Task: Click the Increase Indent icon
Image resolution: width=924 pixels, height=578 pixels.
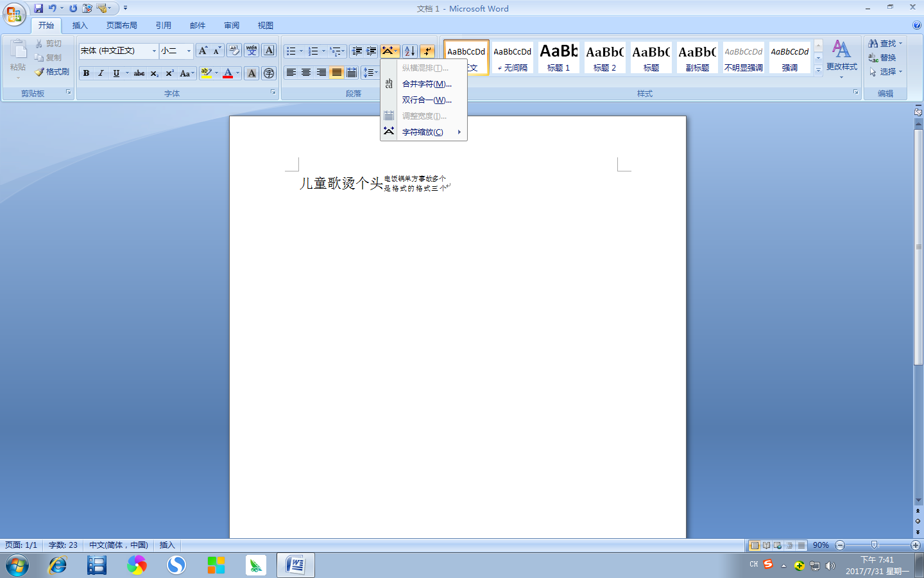Action: 371,51
